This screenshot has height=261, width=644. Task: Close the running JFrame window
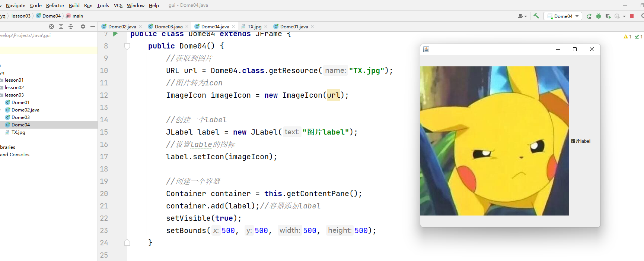click(592, 49)
